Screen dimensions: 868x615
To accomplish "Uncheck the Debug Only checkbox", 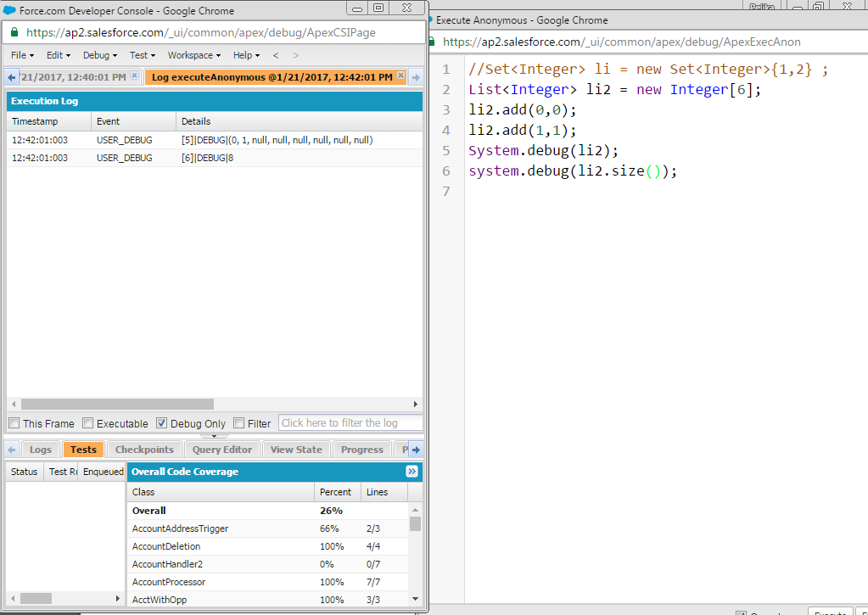I will 162,423.
